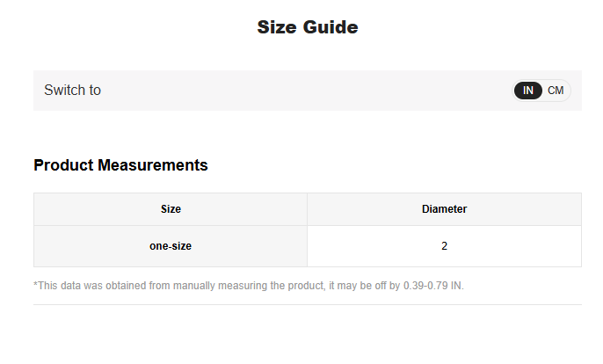Click empty middle of the 'Switch to' bar
This screenshot has height=364, width=603.
pyautogui.click(x=307, y=91)
